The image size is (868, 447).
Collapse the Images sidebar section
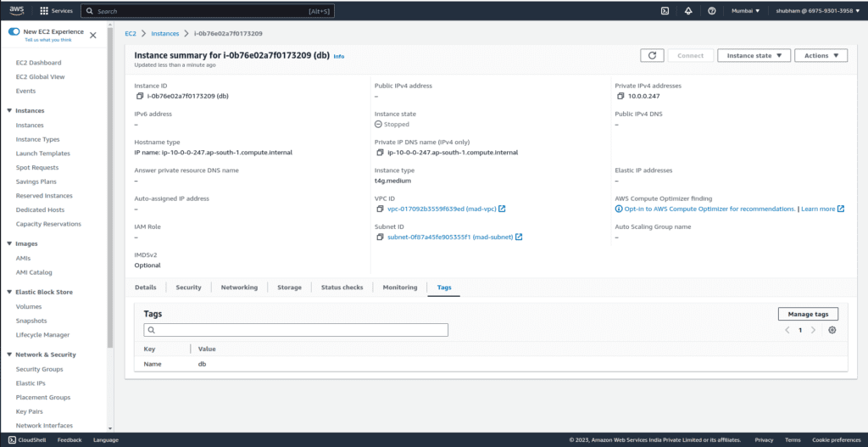(x=9, y=243)
